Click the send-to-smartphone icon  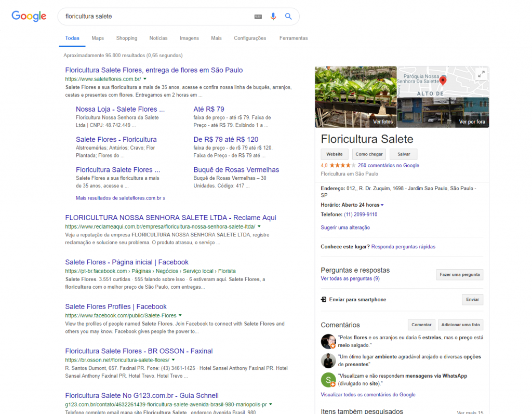pyautogui.click(x=324, y=299)
